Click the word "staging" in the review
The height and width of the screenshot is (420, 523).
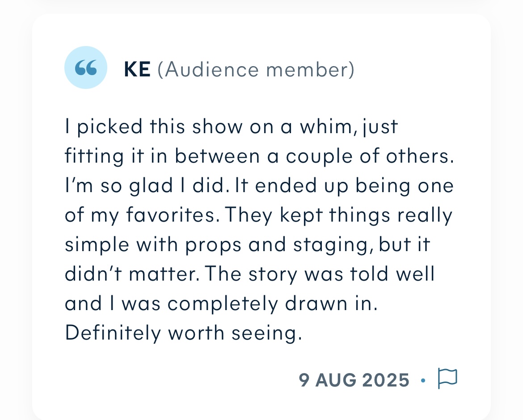tap(332, 245)
